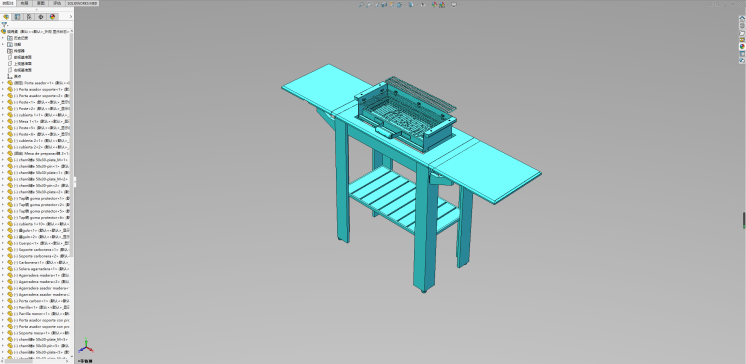Open the Apply Scene icon menu
The image size is (746, 364).
point(442,5)
